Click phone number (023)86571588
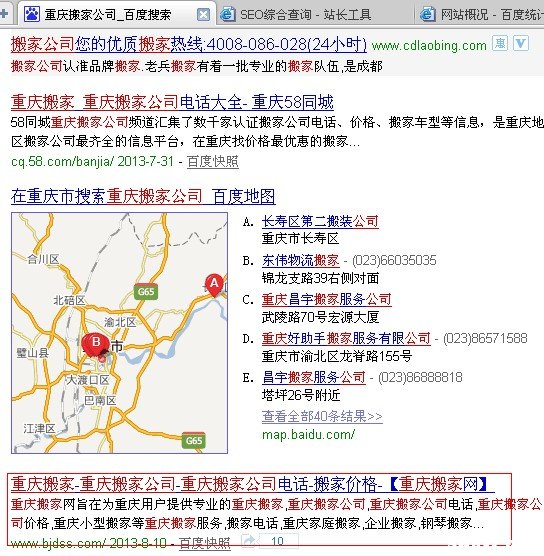Viewport: 544px width, 556px height. (x=485, y=339)
